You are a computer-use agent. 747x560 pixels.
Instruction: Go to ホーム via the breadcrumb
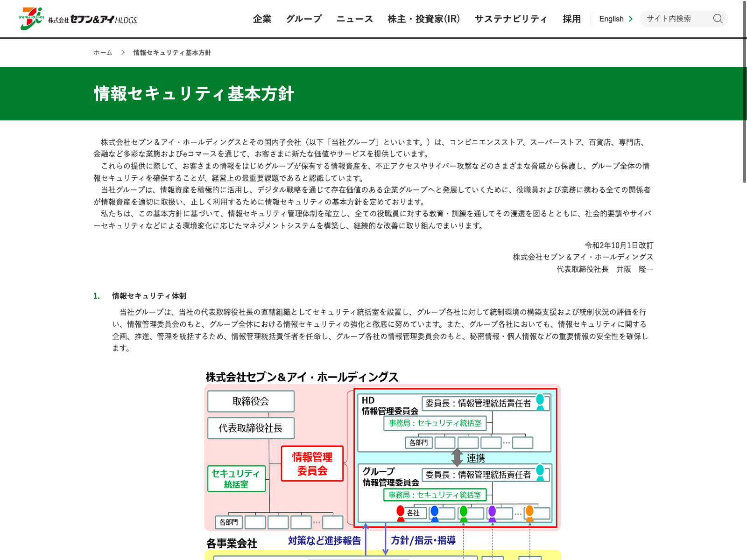click(x=103, y=53)
